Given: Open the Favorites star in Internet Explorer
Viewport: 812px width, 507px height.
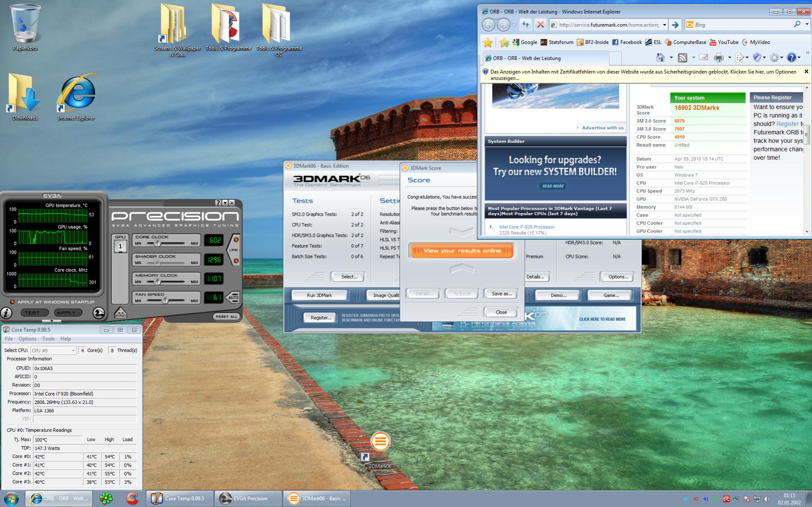Looking at the screenshot, I should (488, 42).
